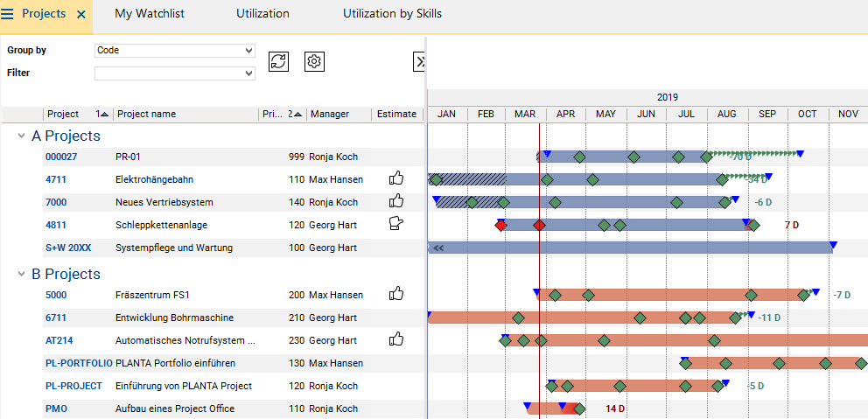The width and height of the screenshot is (868, 419).
Task: Collapse the B Projects group
Action: pyautogui.click(x=21, y=274)
